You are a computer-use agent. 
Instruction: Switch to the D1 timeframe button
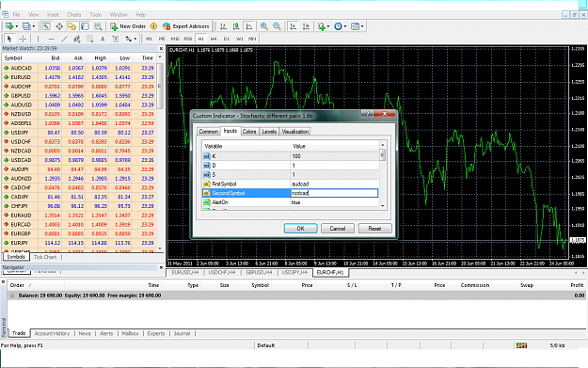tap(227, 39)
